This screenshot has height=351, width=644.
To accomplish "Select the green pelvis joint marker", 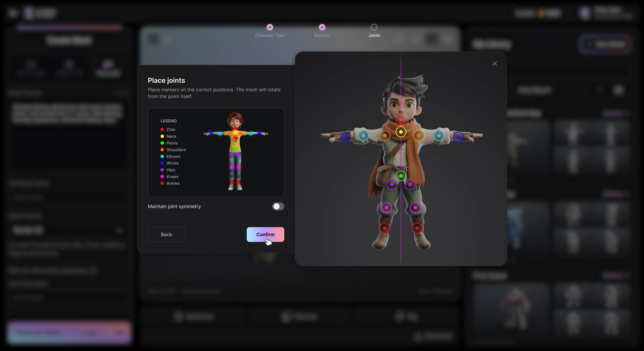I will click(x=401, y=176).
